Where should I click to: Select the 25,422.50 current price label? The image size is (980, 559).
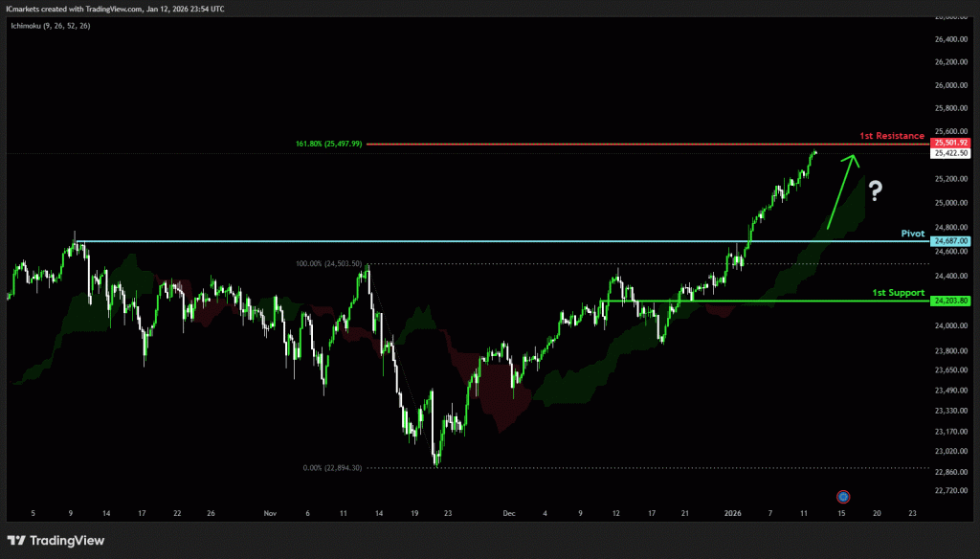[x=950, y=153]
